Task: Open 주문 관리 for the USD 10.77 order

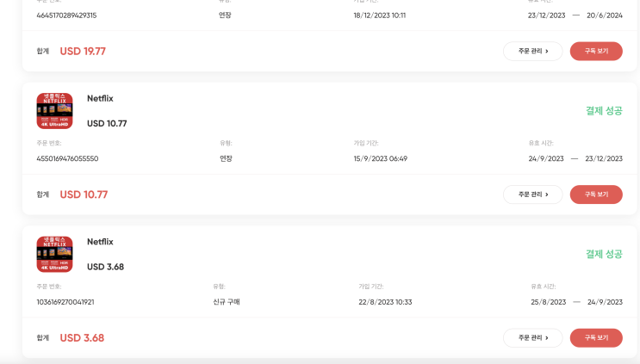Action: (532, 194)
